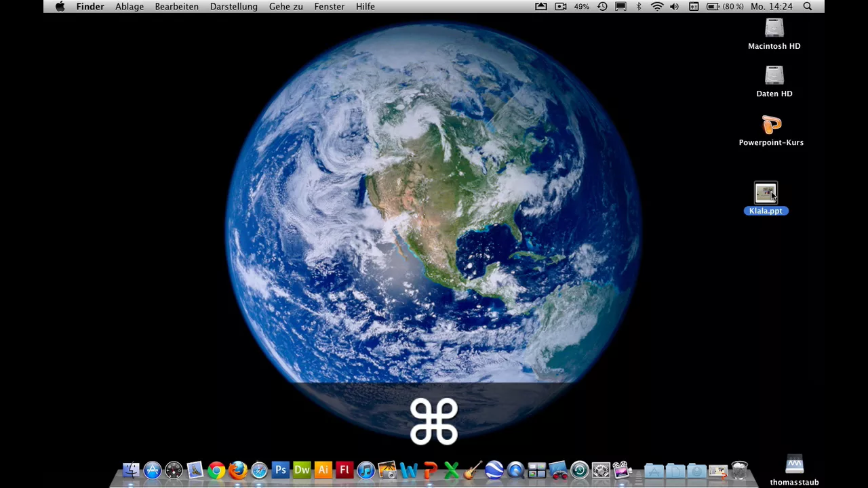Open Safari compass icon in Dock
Viewport: 868px width, 488px height.
click(259, 470)
